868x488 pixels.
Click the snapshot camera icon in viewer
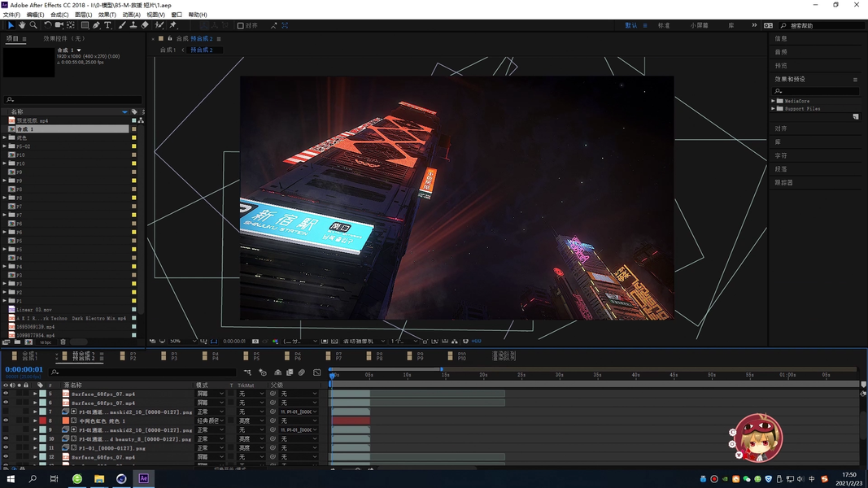[x=255, y=342]
